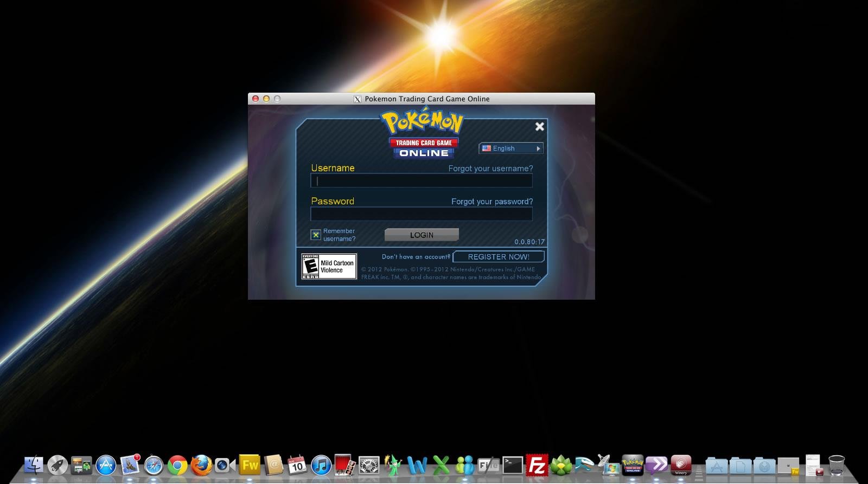Launch Microsoft Excel from the Dock
This screenshot has width=868, height=484.
[x=441, y=465]
